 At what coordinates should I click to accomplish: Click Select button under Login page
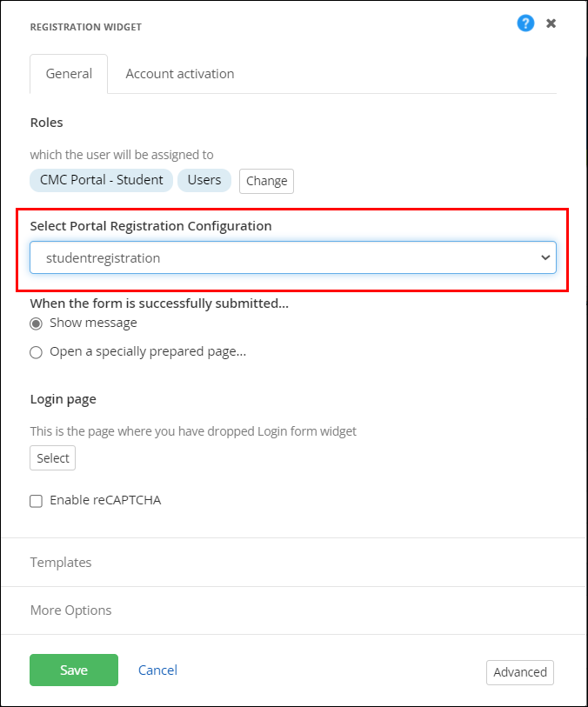pos(53,458)
